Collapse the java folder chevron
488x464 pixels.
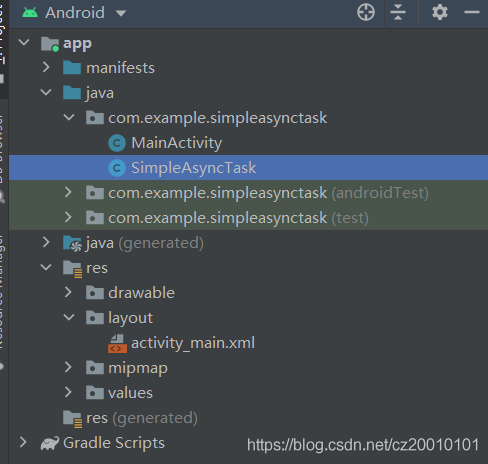(46, 92)
